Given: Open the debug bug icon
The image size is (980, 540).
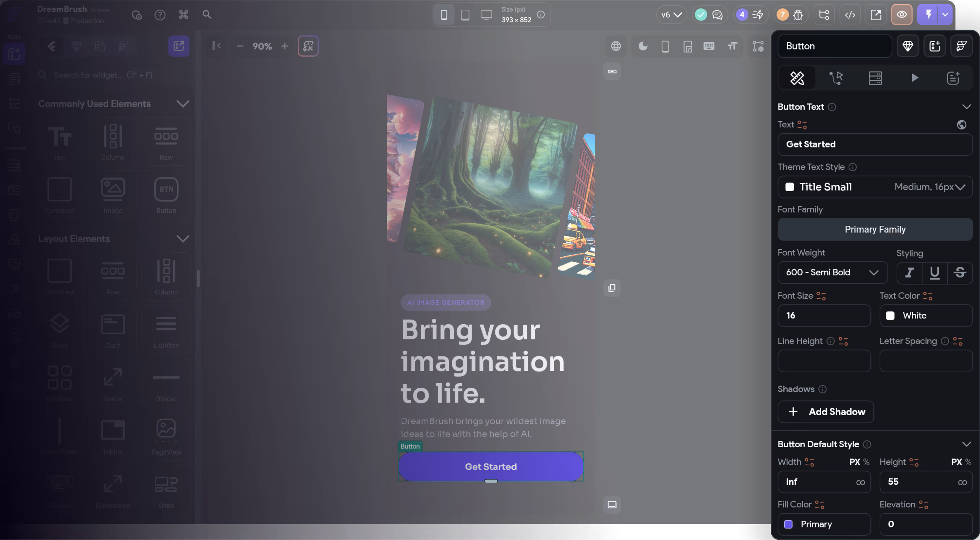Looking at the screenshot, I should [x=798, y=15].
